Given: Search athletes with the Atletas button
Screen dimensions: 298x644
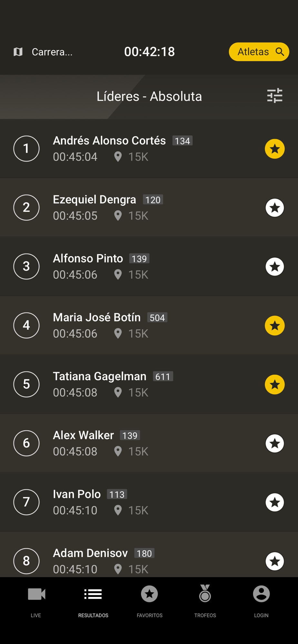Looking at the screenshot, I should point(259,52).
